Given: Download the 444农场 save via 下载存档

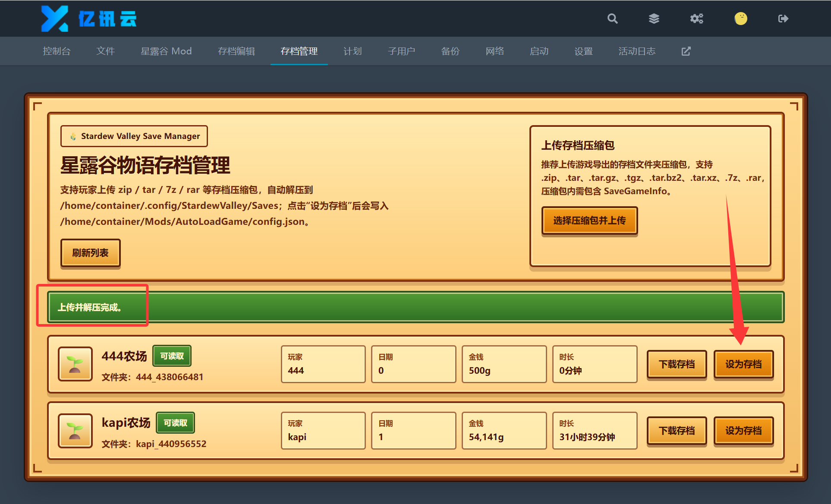Looking at the screenshot, I should pos(677,364).
